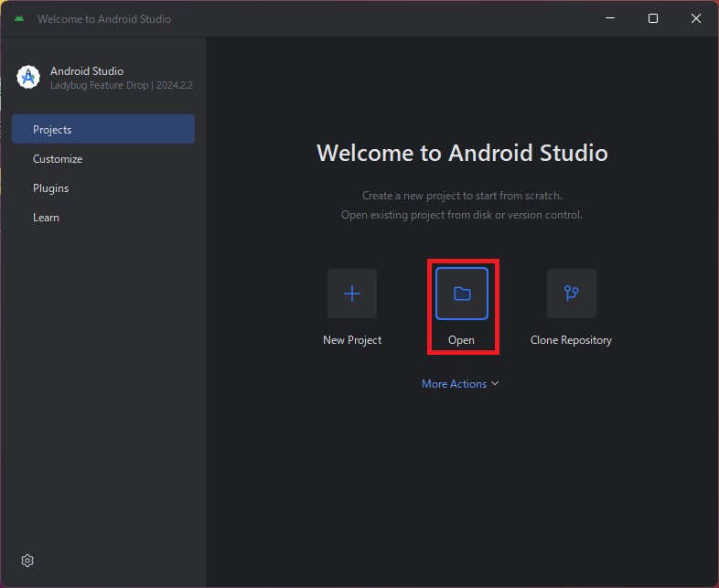The width and height of the screenshot is (719, 588).
Task: Expand the More Actions dropdown chevron
Action: (496, 384)
